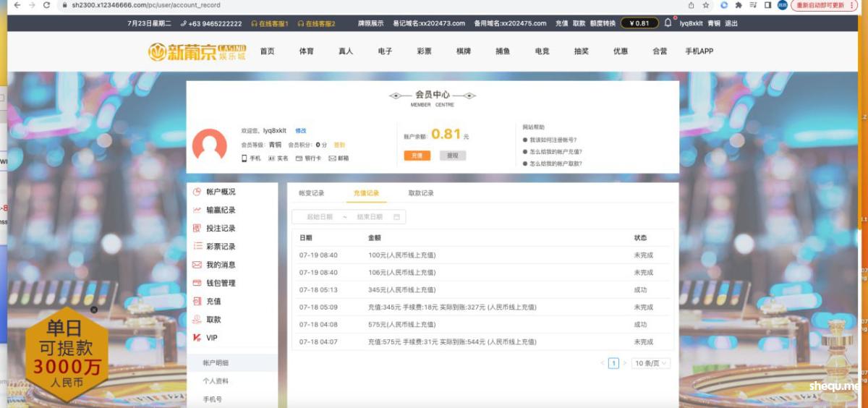Click the VIP icon in sidebar
Viewport: 868px width, 408px height.
pos(197,338)
